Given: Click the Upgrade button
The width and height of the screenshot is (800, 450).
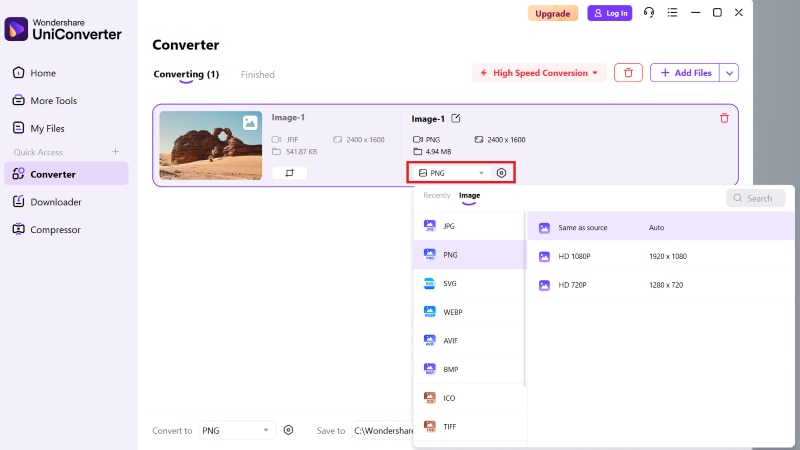Looking at the screenshot, I should 553,13.
